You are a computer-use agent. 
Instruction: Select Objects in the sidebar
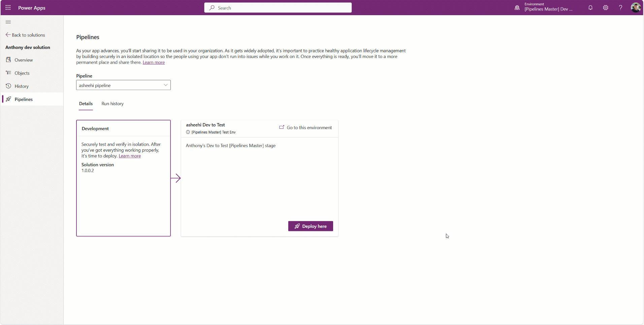point(22,73)
